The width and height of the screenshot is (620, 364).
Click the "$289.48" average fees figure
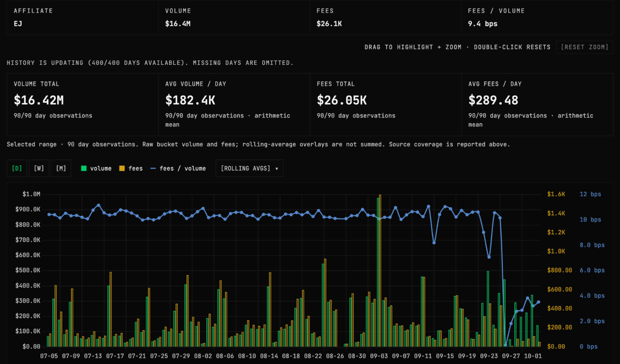493,100
